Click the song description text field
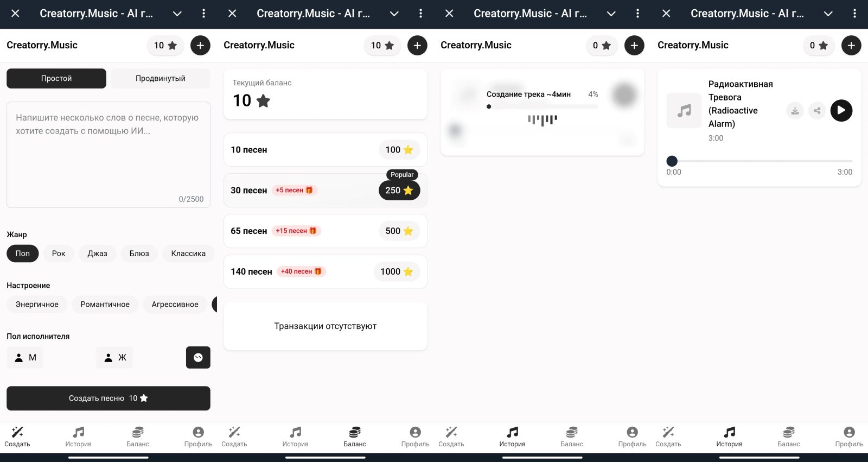 (x=108, y=155)
